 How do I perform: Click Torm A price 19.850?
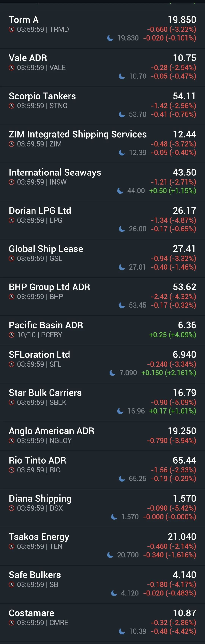pyautogui.click(x=182, y=20)
